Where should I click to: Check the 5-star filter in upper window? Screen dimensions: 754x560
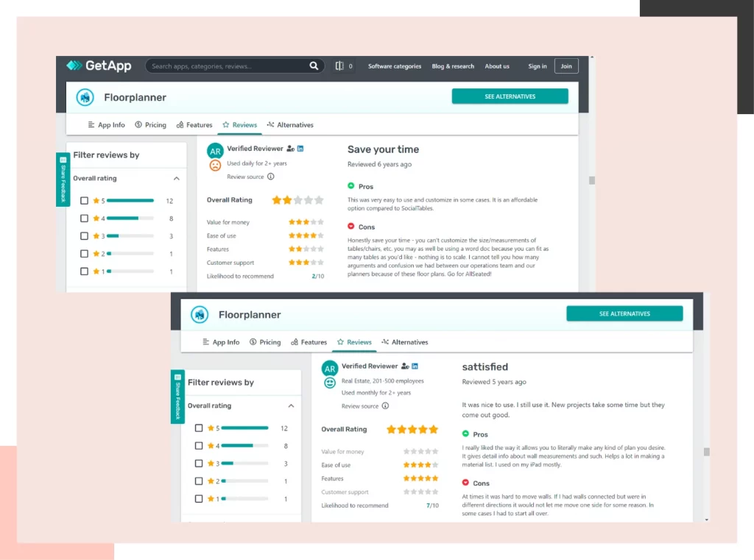coord(84,200)
